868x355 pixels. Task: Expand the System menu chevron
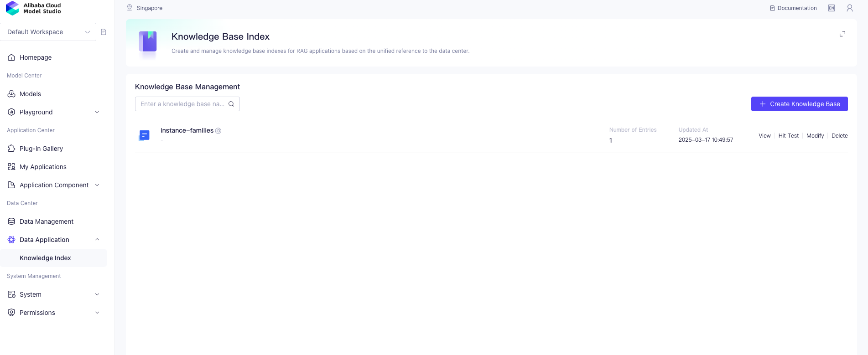coord(97,294)
